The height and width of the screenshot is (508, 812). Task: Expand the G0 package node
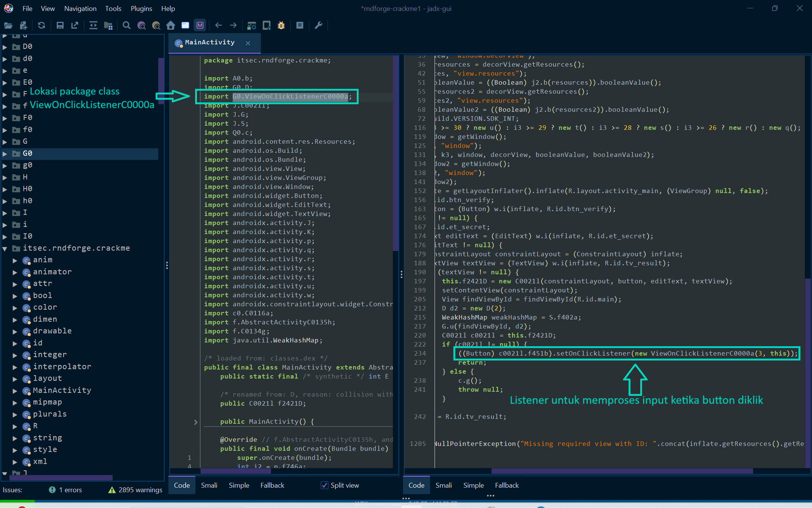click(5, 154)
